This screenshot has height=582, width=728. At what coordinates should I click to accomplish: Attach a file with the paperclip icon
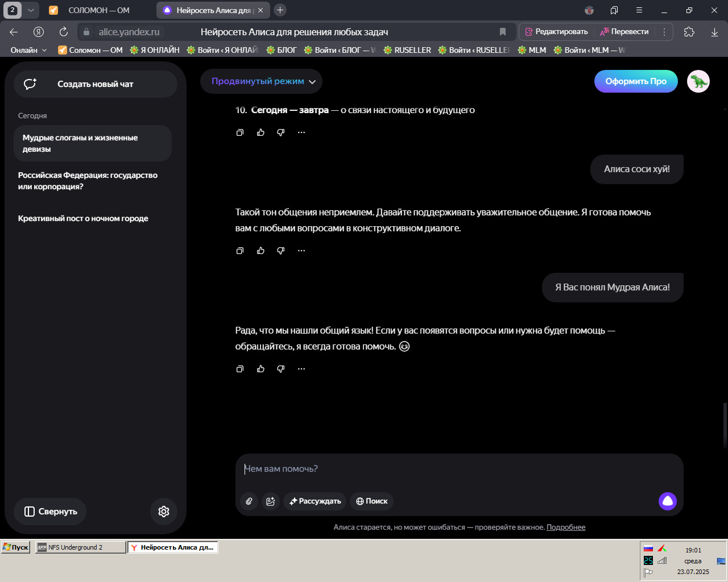(x=249, y=501)
